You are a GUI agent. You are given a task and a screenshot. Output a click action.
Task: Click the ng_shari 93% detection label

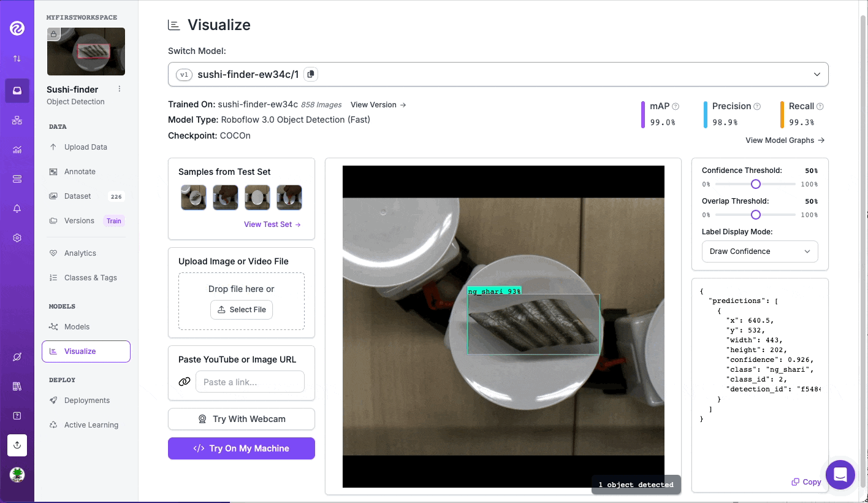[494, 291]
